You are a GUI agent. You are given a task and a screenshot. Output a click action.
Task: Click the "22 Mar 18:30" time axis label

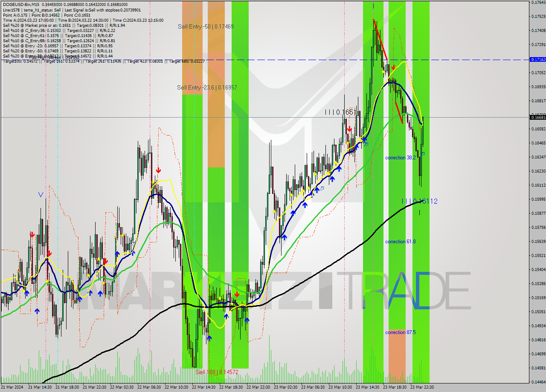click(x=231, y=387)
